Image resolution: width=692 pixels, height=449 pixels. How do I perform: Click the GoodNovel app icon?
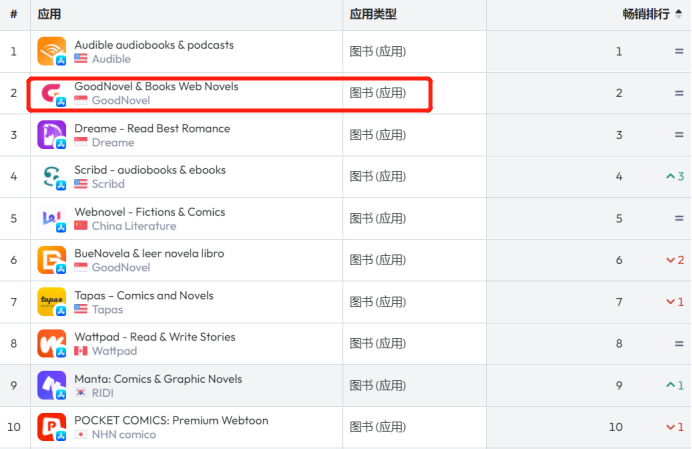click(52, 93)
